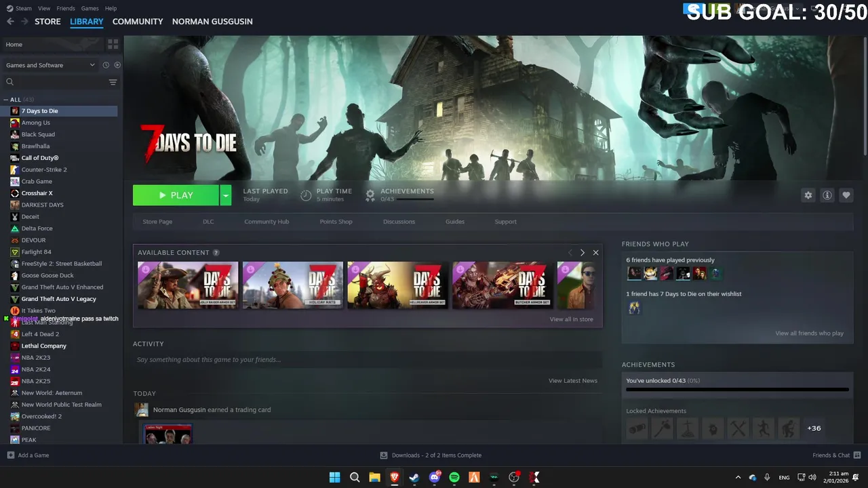Go forward with the navigation arrow
The image size is (868, 488).
point(24,22)
